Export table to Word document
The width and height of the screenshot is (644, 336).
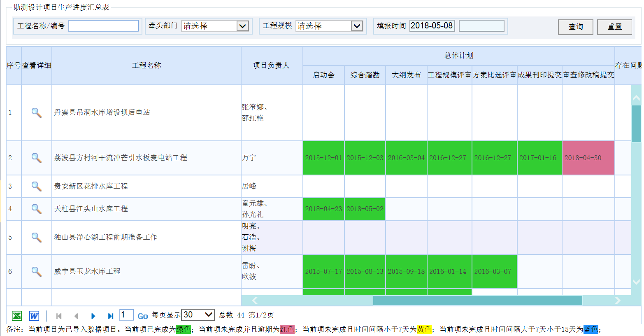[x=34, y=316]
